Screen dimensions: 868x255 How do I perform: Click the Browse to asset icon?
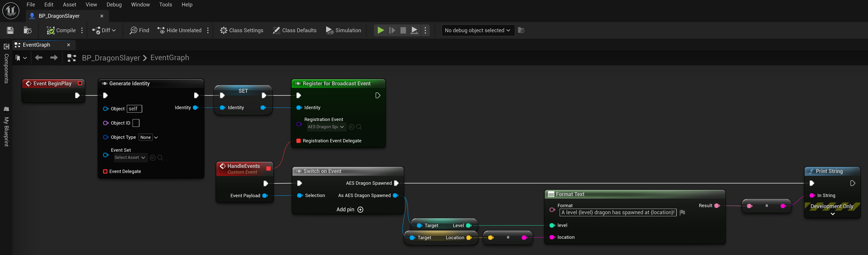(28, 30)
